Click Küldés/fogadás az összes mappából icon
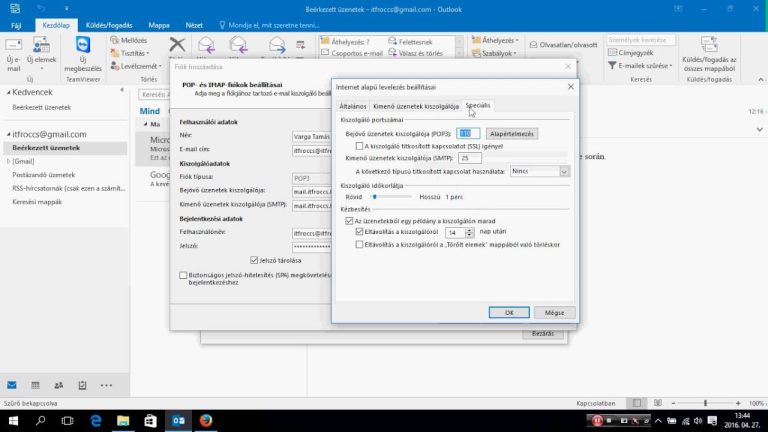This screenshot has width=768, height=432. point(709,55)
